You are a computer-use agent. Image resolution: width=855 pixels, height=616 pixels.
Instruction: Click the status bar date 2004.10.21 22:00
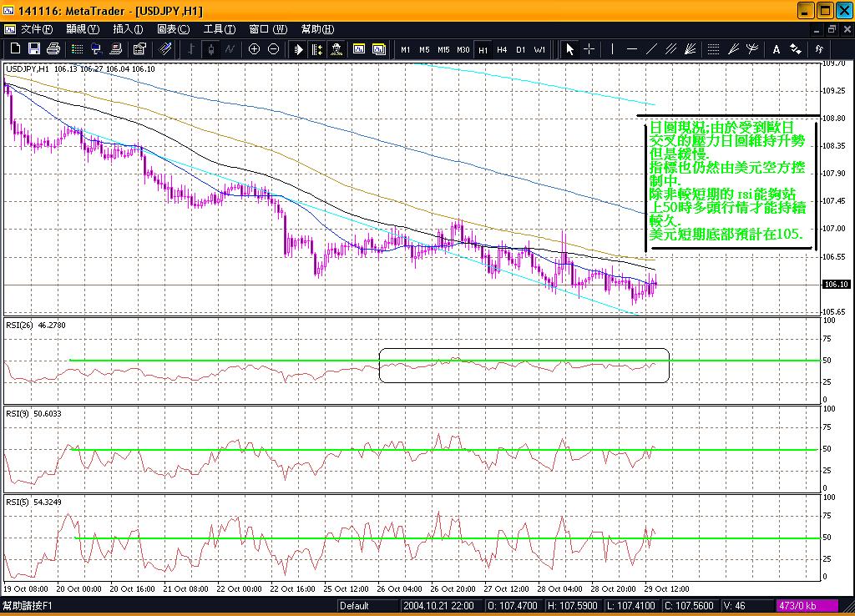coord(438,606)
